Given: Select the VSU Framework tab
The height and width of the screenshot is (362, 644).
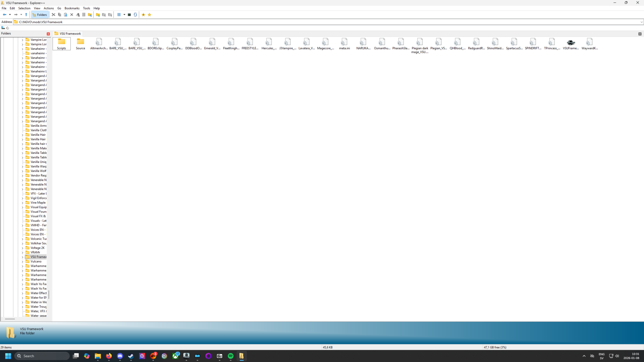Looking at the screenshot, I should click(67, 34).
